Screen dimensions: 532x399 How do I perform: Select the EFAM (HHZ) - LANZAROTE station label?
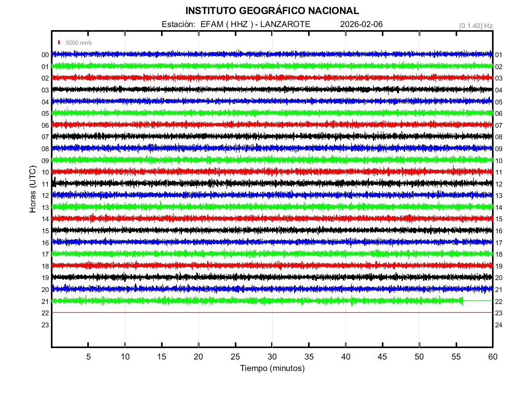236,24
